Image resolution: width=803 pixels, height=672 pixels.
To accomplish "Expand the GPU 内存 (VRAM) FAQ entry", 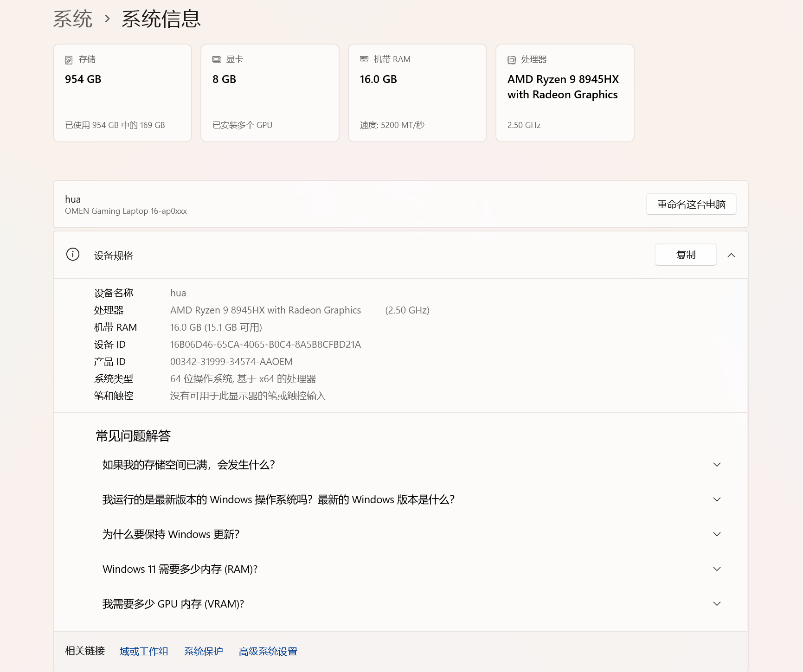I will [717, 603].
